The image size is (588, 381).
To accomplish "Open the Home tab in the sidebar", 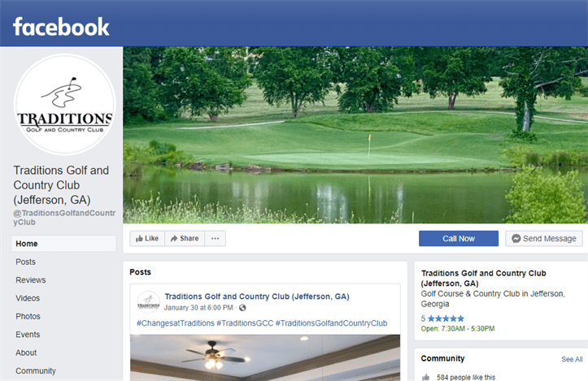I will click(63, 244).
